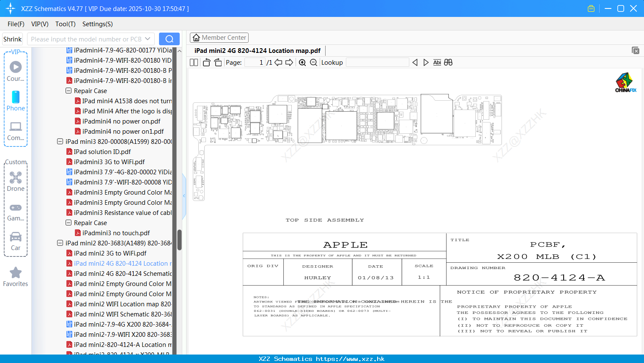Viewport: 644px width, 363px height.
Task: Open Favorites in the sidebar
Action: pos(16,277)
